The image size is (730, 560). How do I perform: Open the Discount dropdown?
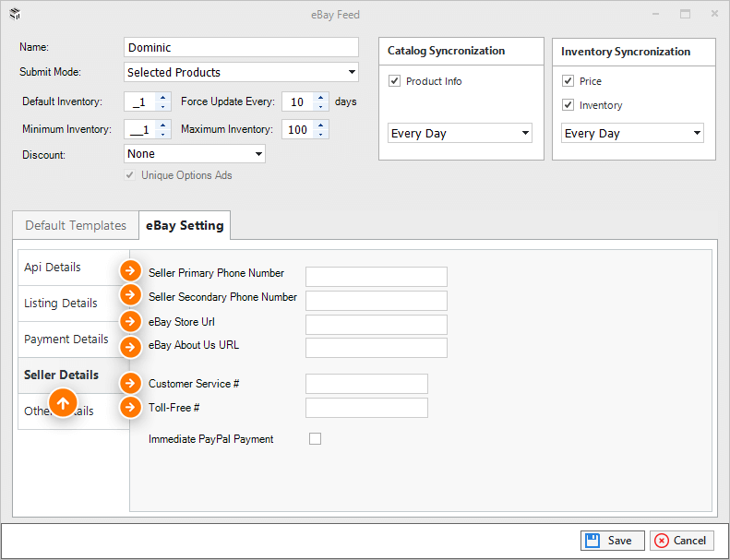195,154
